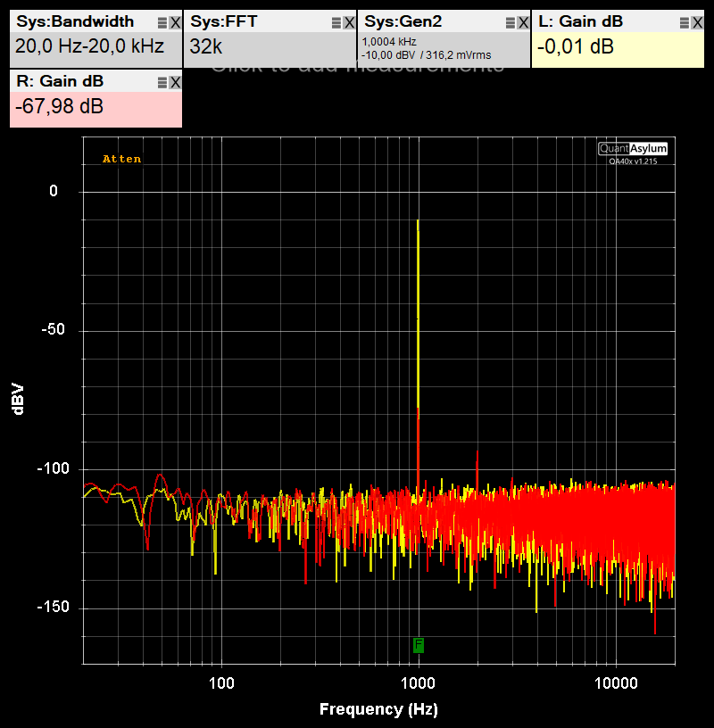Open the Sys:Bandwidth tile menu icon
Image resolution: width=714 pixels, height=728 pixels.
click(162, 22)
